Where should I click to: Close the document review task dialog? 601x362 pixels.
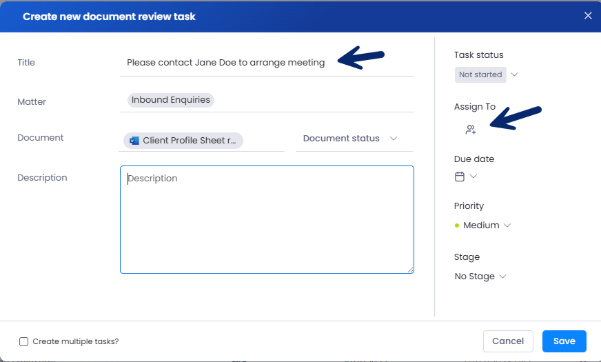coord(588,16)
